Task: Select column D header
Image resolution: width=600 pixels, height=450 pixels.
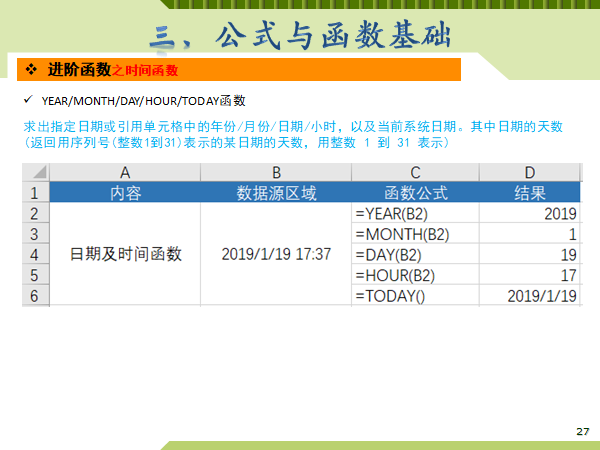Action: (530, 173)
